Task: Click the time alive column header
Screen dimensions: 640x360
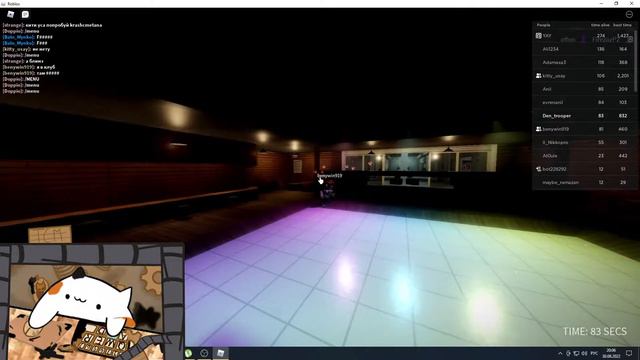Action: (600, 25)
